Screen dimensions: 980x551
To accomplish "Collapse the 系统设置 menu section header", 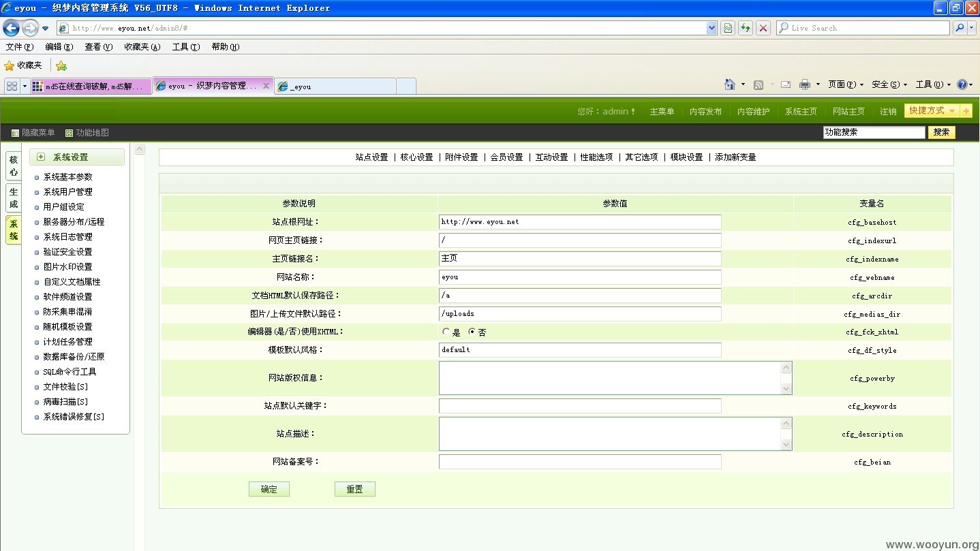I will 77,157.
